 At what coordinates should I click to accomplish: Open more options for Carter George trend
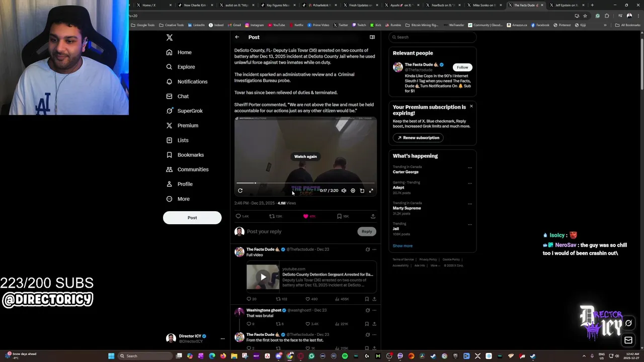(x=470, y=168)
